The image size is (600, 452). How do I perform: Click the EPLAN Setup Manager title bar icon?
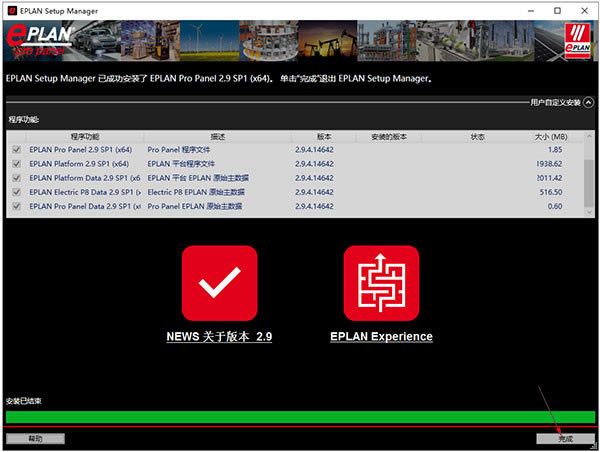pyautogui.click(x=11, y=8)
